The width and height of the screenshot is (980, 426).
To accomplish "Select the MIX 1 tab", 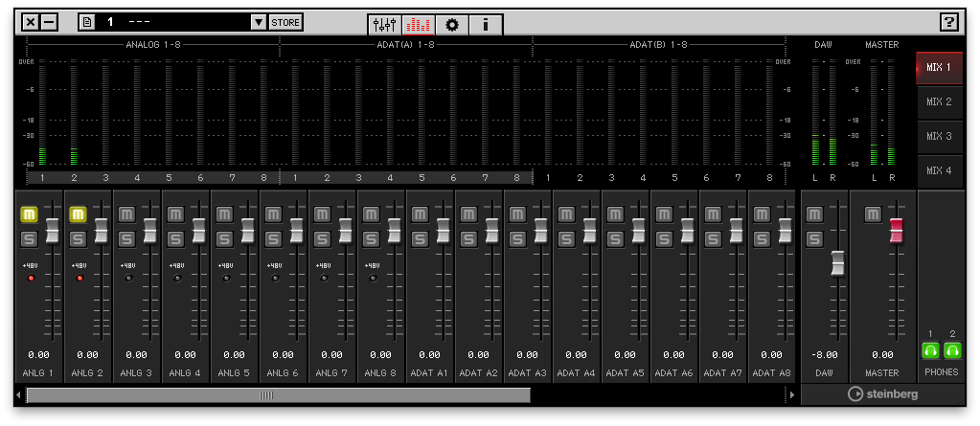I will pos(940,67).
